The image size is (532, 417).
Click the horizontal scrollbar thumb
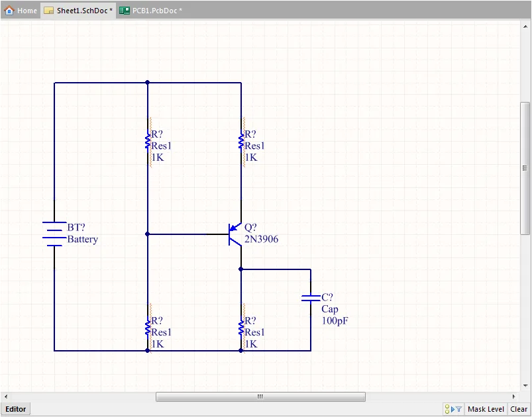(x=260, y=396)
